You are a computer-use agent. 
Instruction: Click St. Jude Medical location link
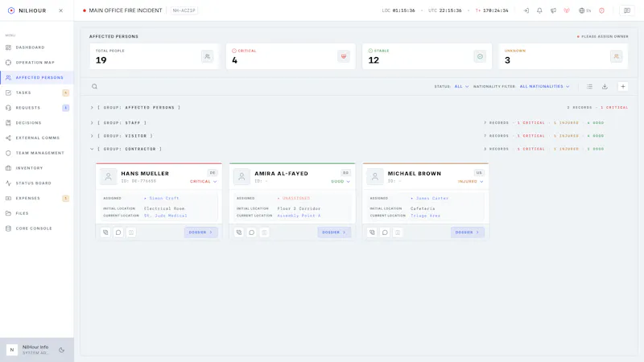(x=166, y=216)
